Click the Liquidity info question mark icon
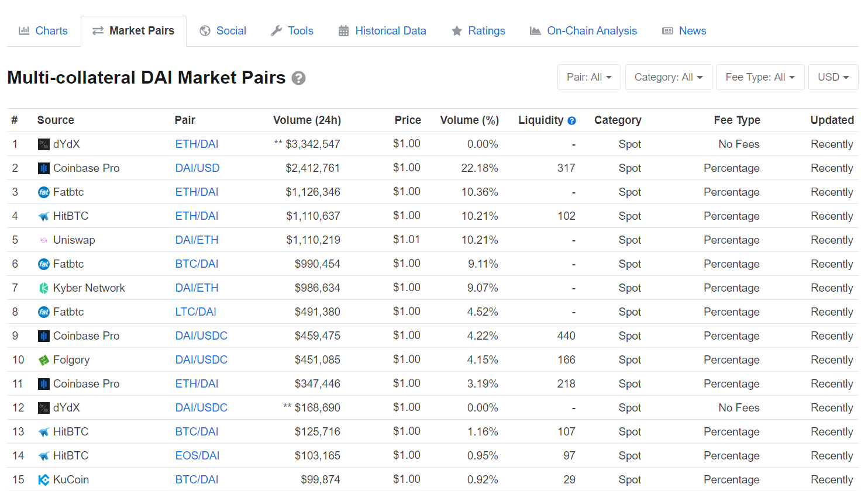The height and width of the screenshot is (491, 868). click(x=571, y=121)
